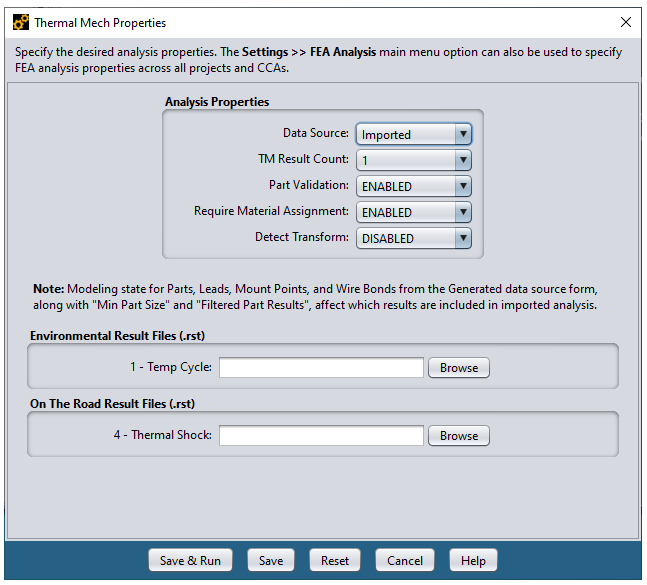Screen dimensions: 647x585
Task: Click the 'Data Source:' label
Action: pos(316,133)
